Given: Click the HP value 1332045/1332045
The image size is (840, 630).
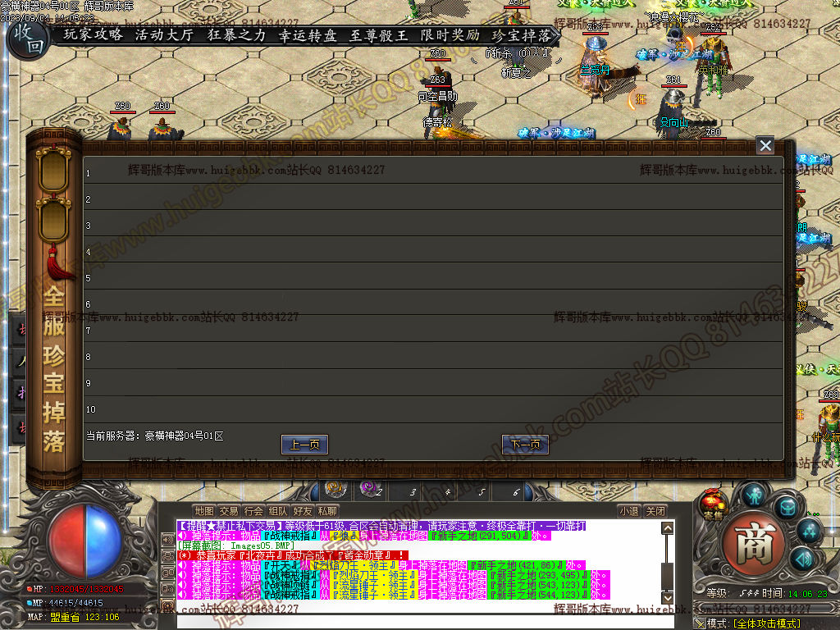Looking at the screenshot, I should click(86, 589).
